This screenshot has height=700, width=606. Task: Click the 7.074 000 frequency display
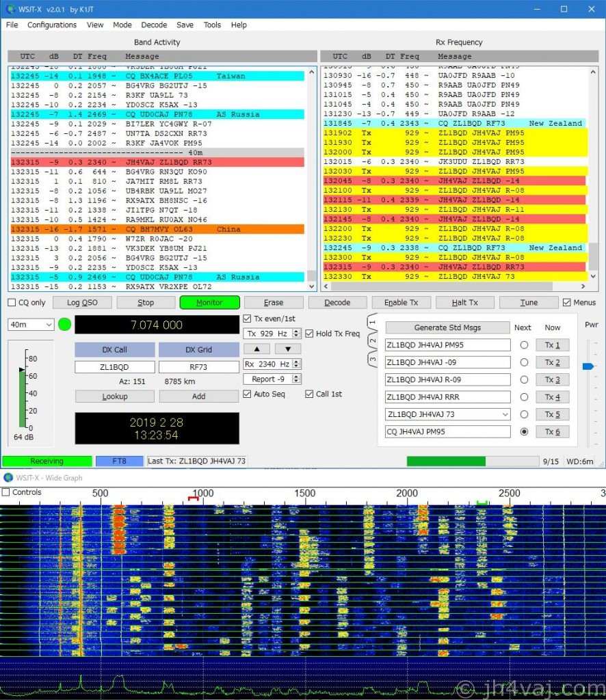click(x=157, y=325)
